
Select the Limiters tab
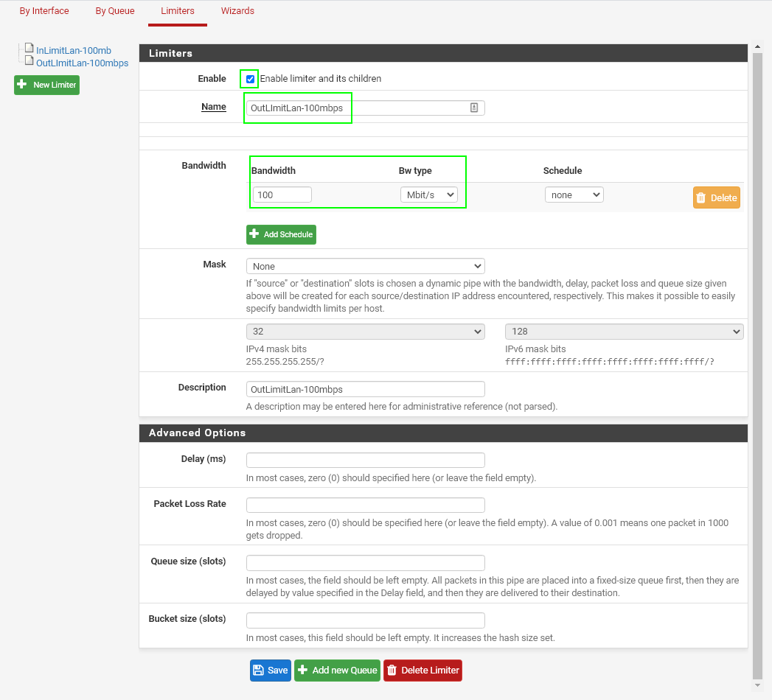click(x=177, y=11)
